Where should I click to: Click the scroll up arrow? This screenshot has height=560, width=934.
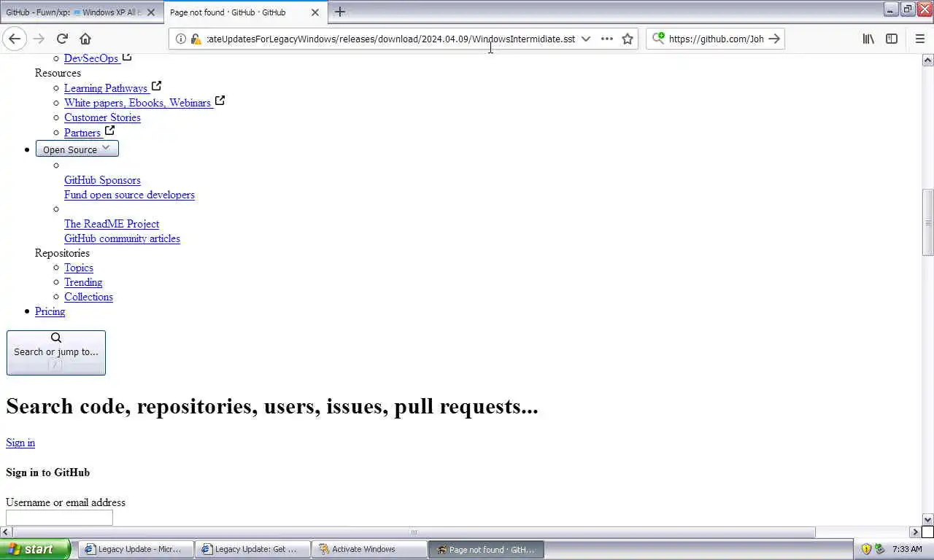pyautogui.click(x=927, y=60)
